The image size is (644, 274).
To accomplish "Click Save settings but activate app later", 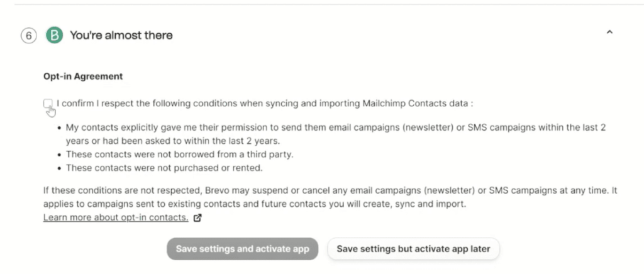I will click(x=414, y=249).
